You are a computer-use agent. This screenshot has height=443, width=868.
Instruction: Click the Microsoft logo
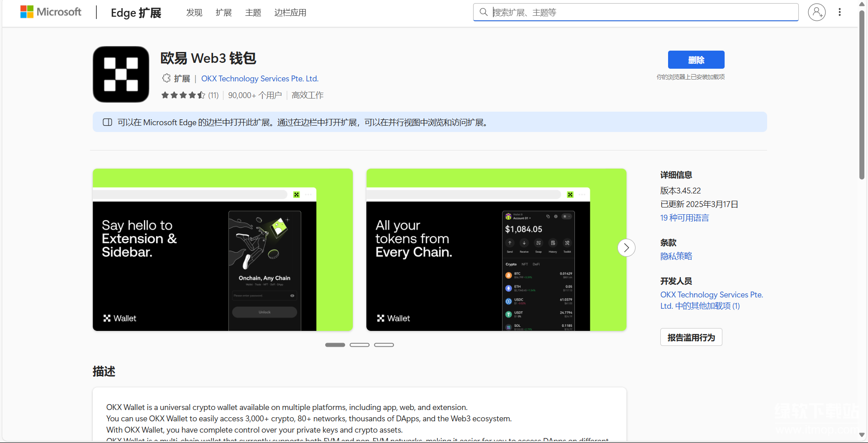(51, 12)
